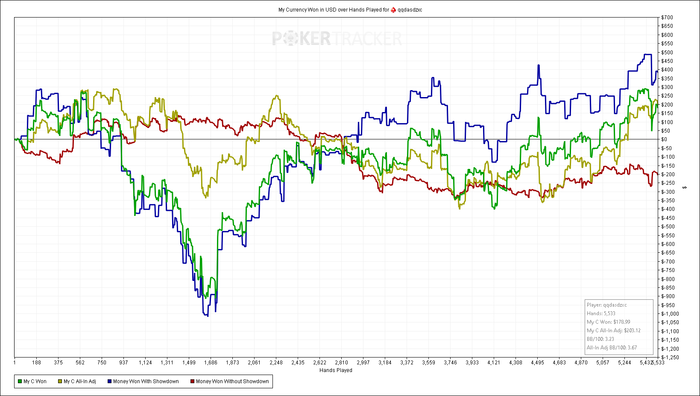Click the $-1,000 y-axis label
Viewport: 700px width, 396px height.
pos(671,314)
